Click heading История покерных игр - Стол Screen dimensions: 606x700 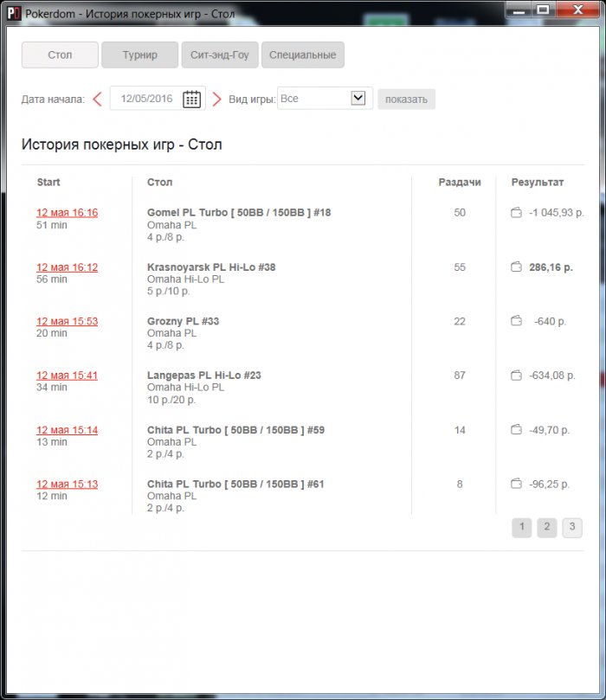121,144
